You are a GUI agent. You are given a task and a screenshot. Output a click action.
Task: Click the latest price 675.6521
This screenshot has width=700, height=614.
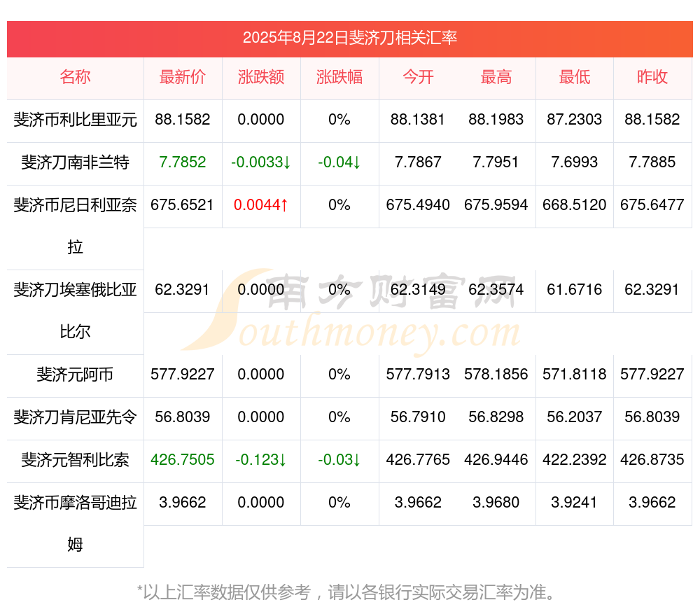click(x=183, y=205)
